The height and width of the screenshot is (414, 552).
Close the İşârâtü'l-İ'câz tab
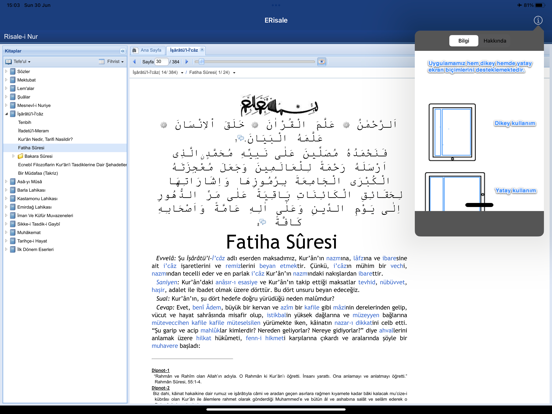click(202, 50)
